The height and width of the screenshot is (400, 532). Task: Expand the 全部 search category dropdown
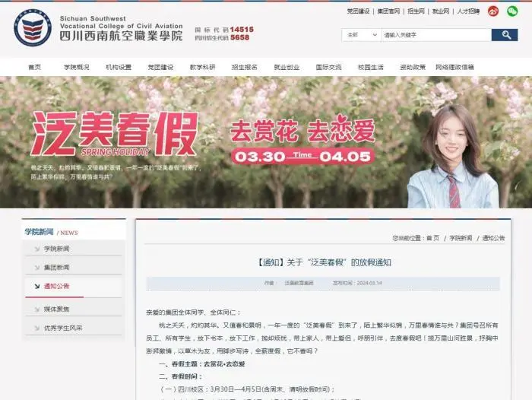tap(362, 35)
